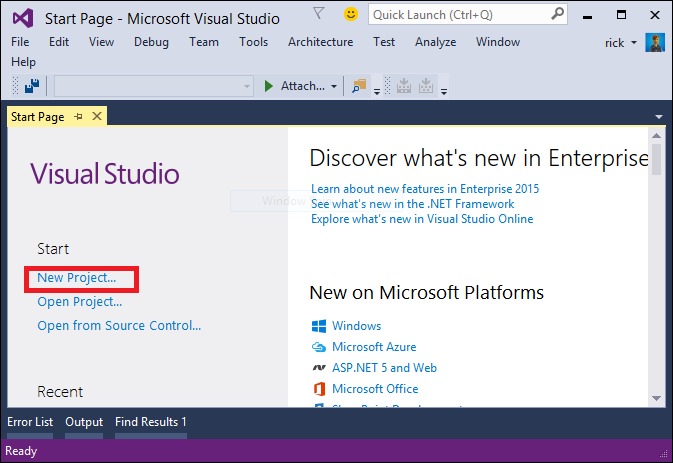Open the Help menu
Image resolution: width=673 pixels, height=463 pixels.
[23, 62]
